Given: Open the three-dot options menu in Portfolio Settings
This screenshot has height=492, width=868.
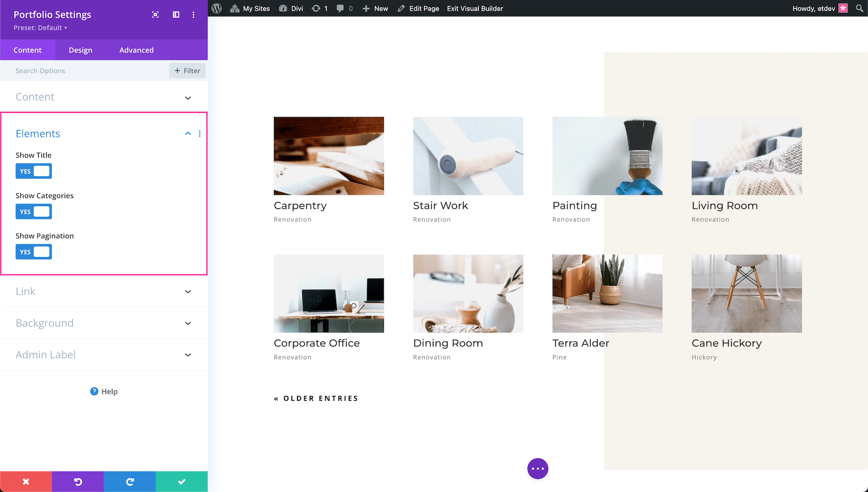Looking at the screenshot, I should tap(193, 14).
